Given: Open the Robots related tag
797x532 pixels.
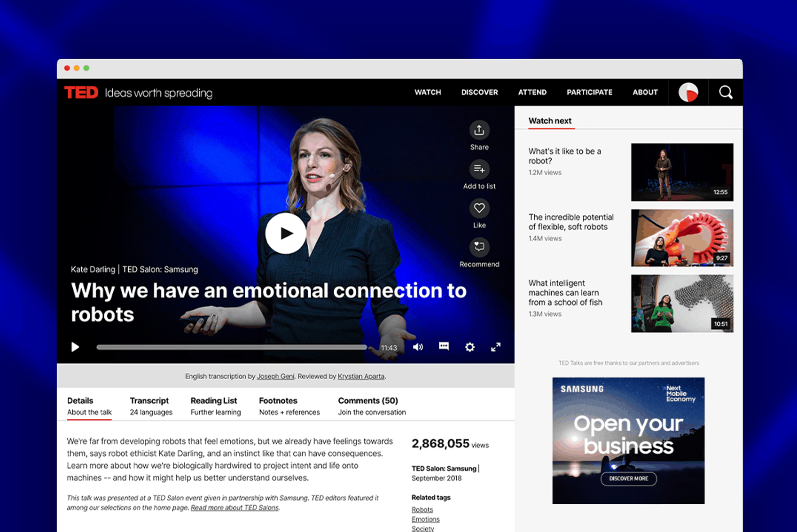Looking at the screenshot, I should 422,509.
